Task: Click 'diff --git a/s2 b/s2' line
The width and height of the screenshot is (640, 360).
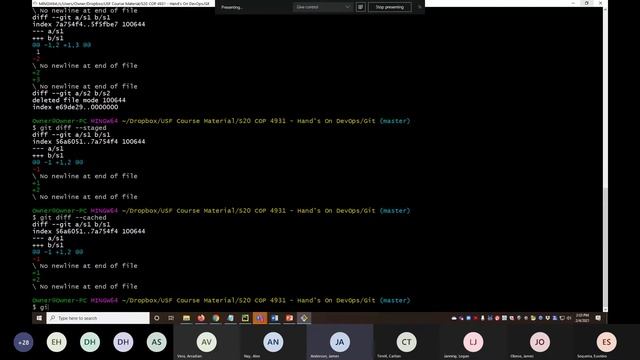Action: pos(71,93)
